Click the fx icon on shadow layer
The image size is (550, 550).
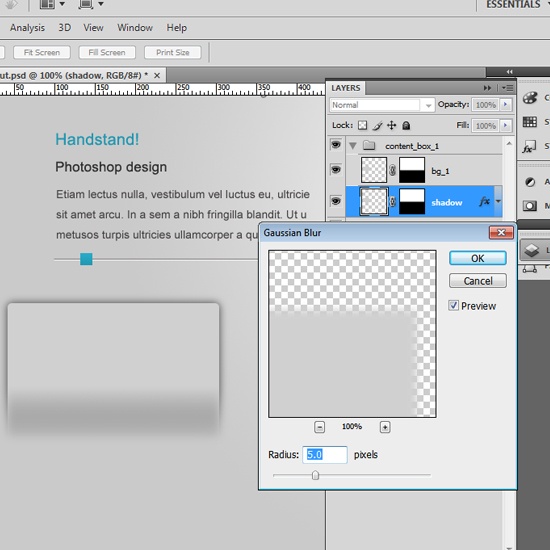(484, 201)
